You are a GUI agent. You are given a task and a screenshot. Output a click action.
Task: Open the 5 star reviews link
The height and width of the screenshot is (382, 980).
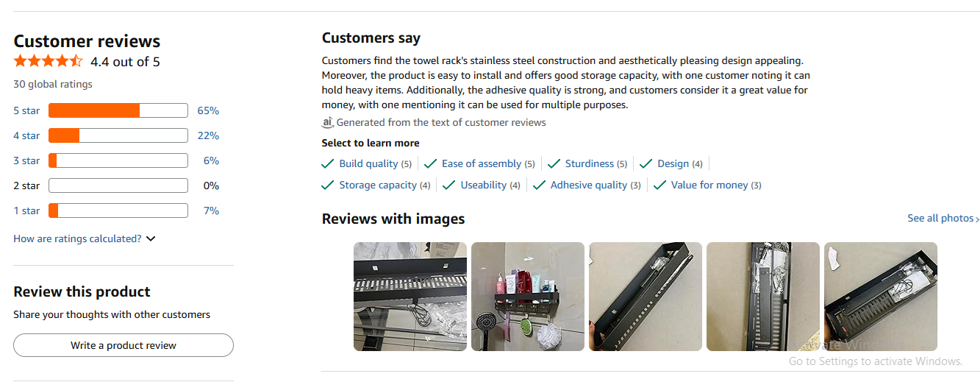(26, 110)
